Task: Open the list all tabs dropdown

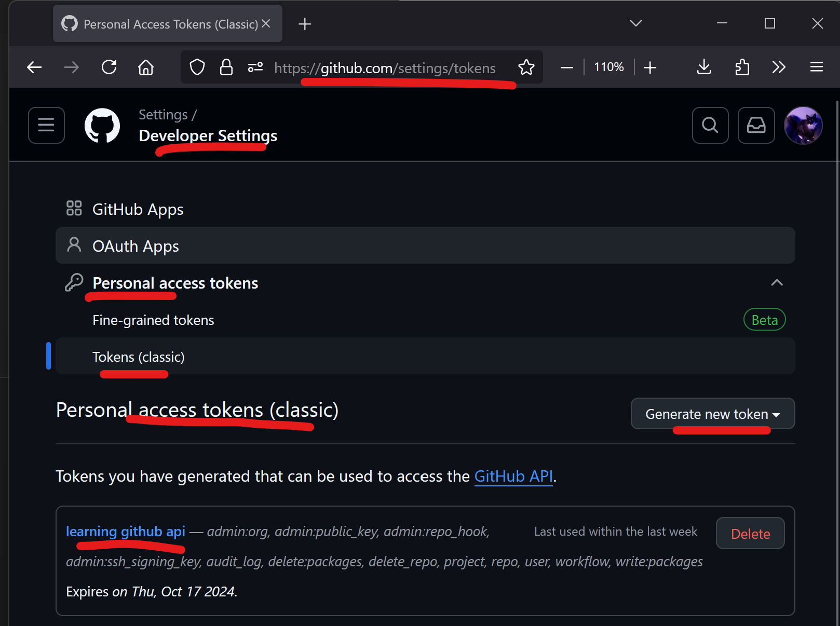Action: (636, 23)
